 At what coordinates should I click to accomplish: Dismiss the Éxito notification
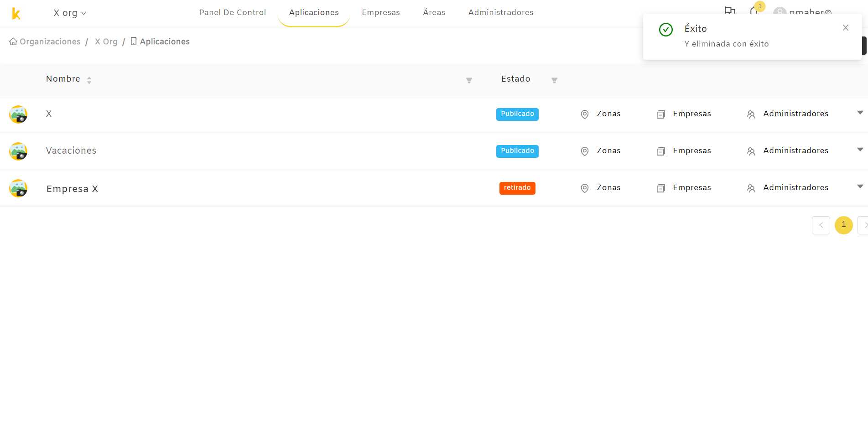(x=846, y=28)
